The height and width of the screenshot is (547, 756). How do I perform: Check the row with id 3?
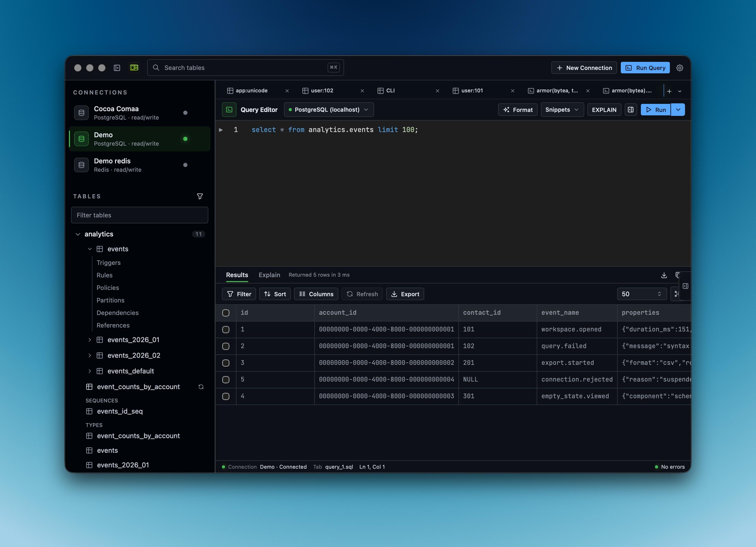point(226,363)
